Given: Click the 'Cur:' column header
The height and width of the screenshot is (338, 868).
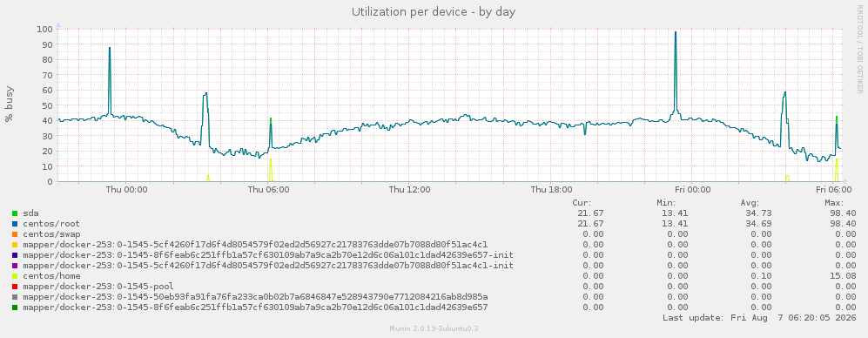Looking at the screenshot, I should [x=582, y=203].
